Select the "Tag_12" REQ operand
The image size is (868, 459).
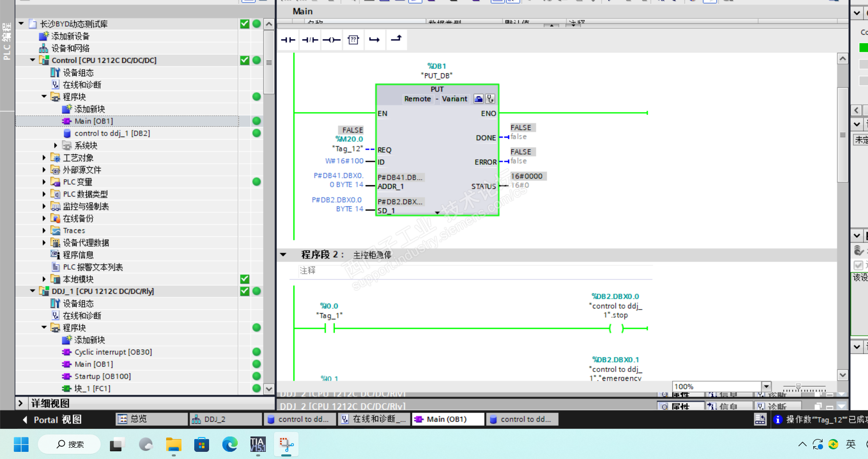(348, 149)
